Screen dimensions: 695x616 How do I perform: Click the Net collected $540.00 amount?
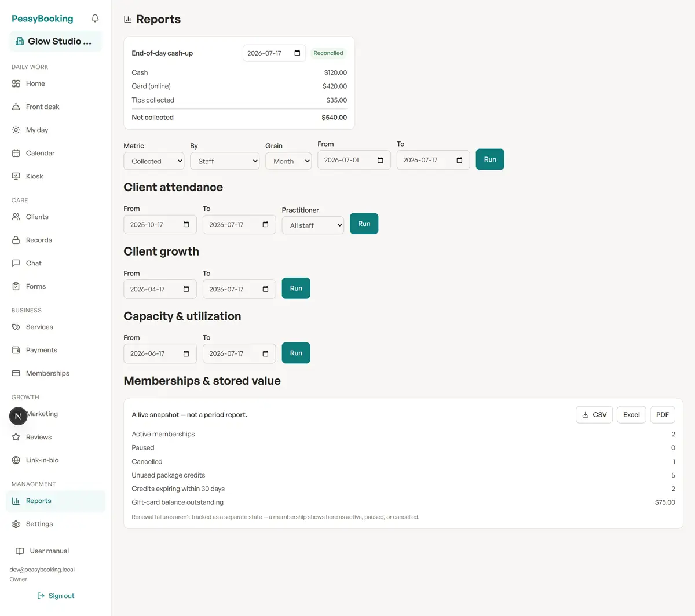pyautogui.click(x=334, y=118)
